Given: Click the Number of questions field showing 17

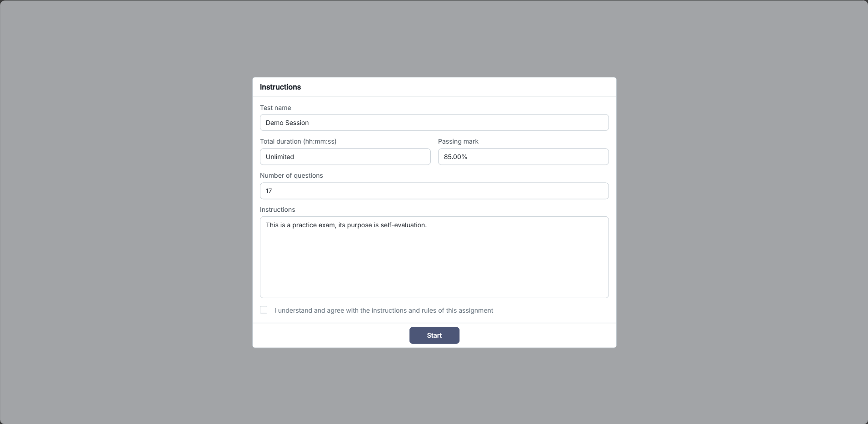Looking at the screenshot, I should point(434,191).
